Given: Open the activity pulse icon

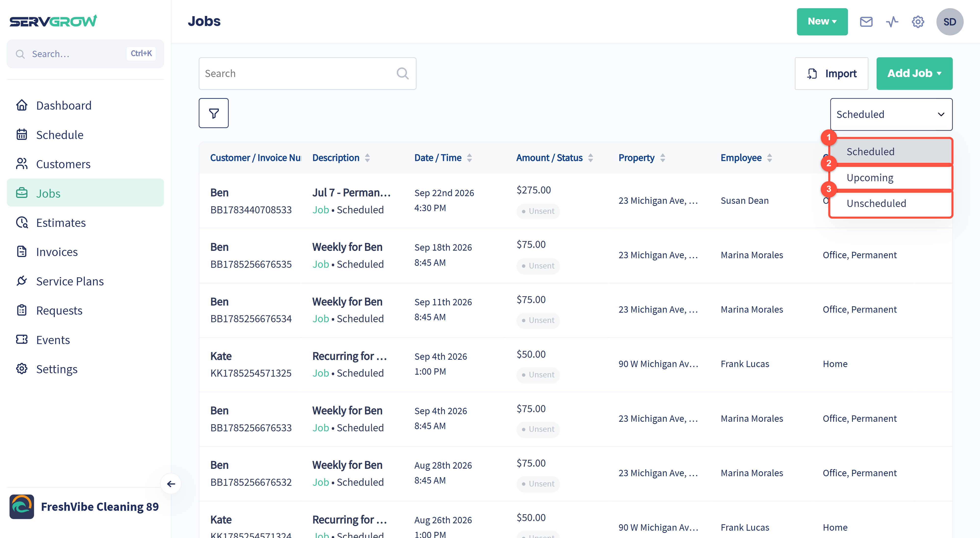Looking at the screenshot, I should (892, 22).
